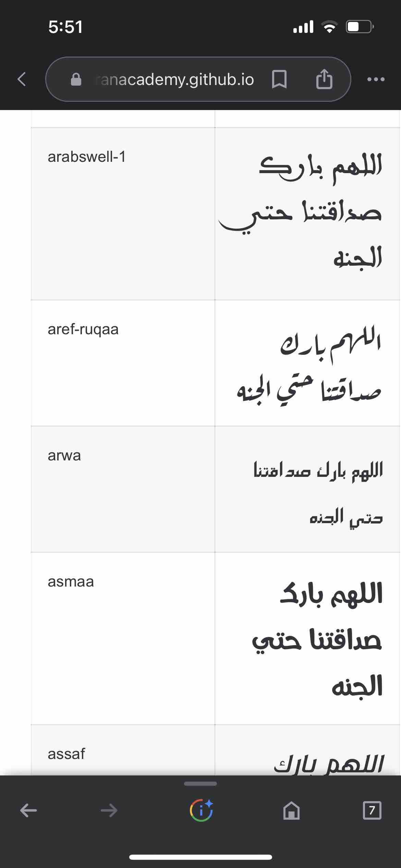Tap the lock icon for site security
The width and height of the screenshot is (401, 868).
click(76, 80)
